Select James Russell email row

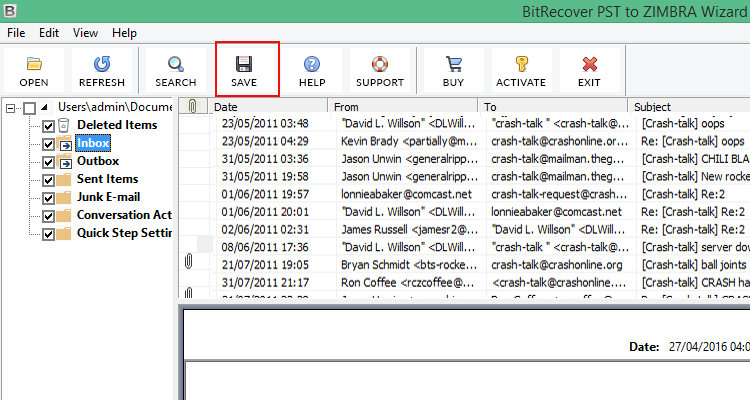pos(464,230)
